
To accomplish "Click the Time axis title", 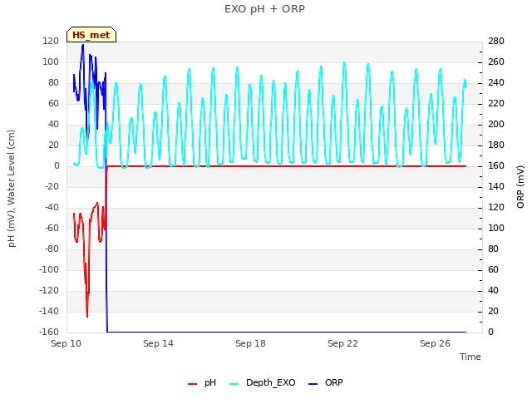I will 470,357.
